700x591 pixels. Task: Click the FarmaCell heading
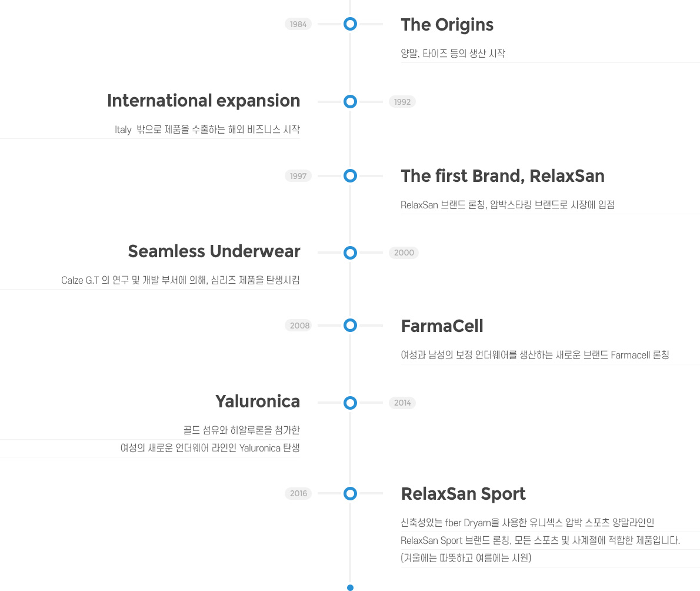[442, 326]
